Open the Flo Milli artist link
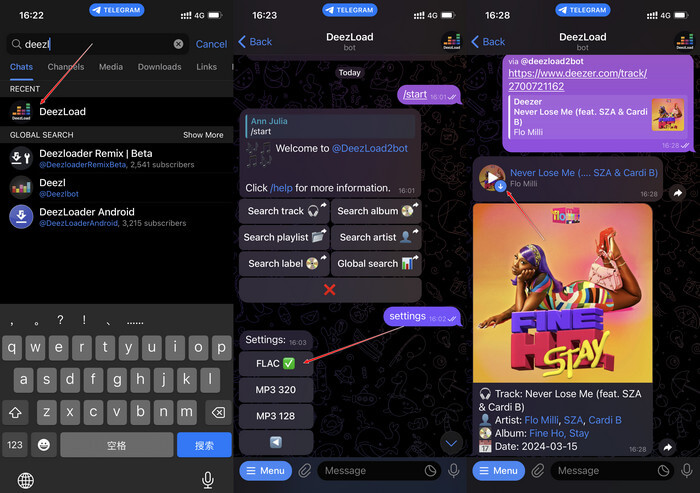The height and width of the screenshot is (493, 700). (x=542, y=420)
